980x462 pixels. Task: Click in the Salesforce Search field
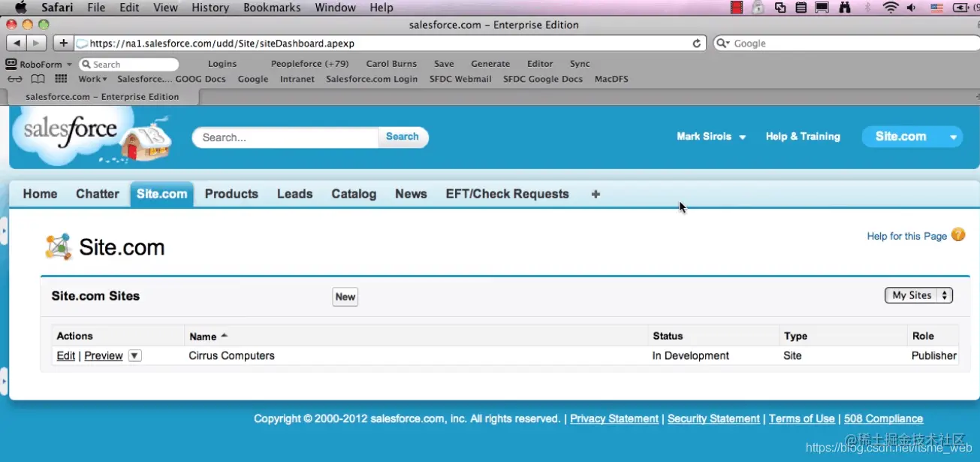click(286, 137)
